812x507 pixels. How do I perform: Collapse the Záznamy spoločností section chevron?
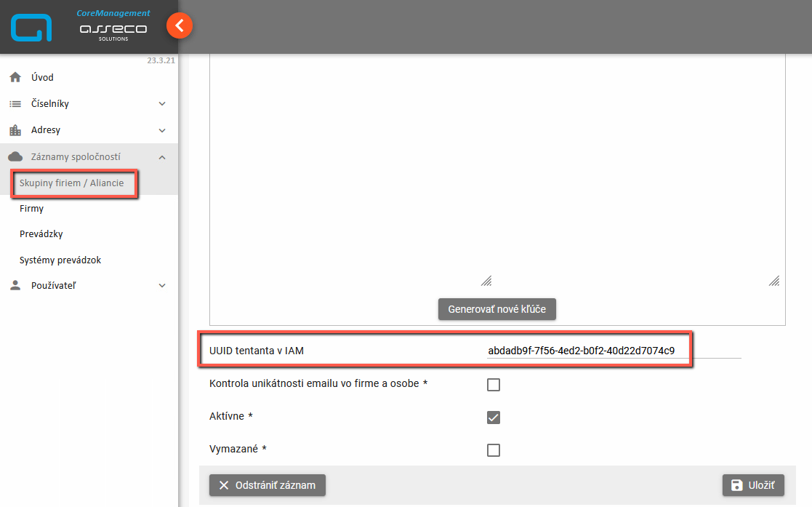click(162, 157)
